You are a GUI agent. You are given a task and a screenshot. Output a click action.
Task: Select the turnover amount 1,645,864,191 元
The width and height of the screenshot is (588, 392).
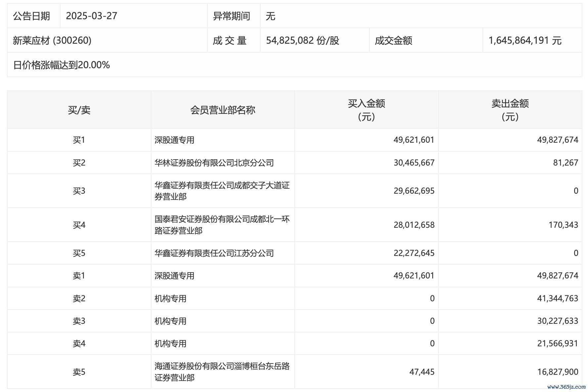click(525, 40)
